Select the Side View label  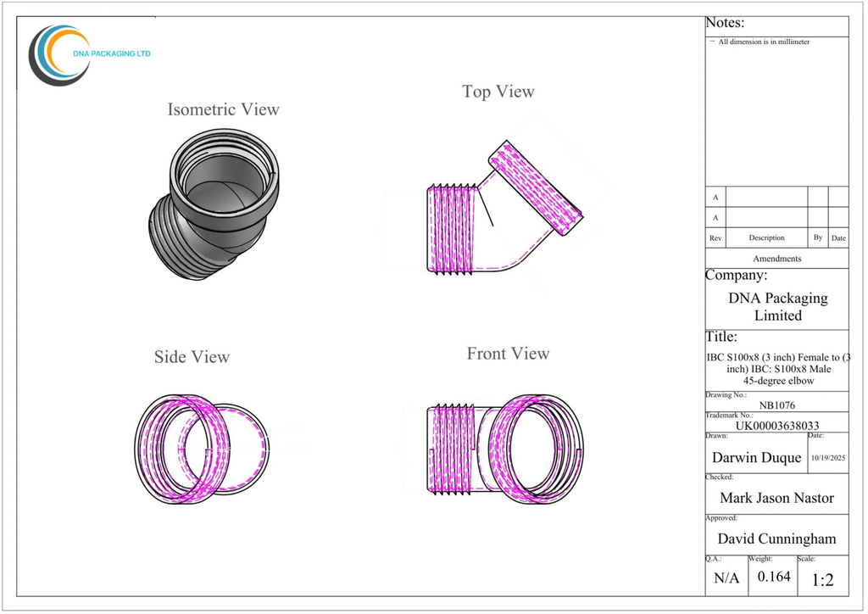tap(192, 356)
